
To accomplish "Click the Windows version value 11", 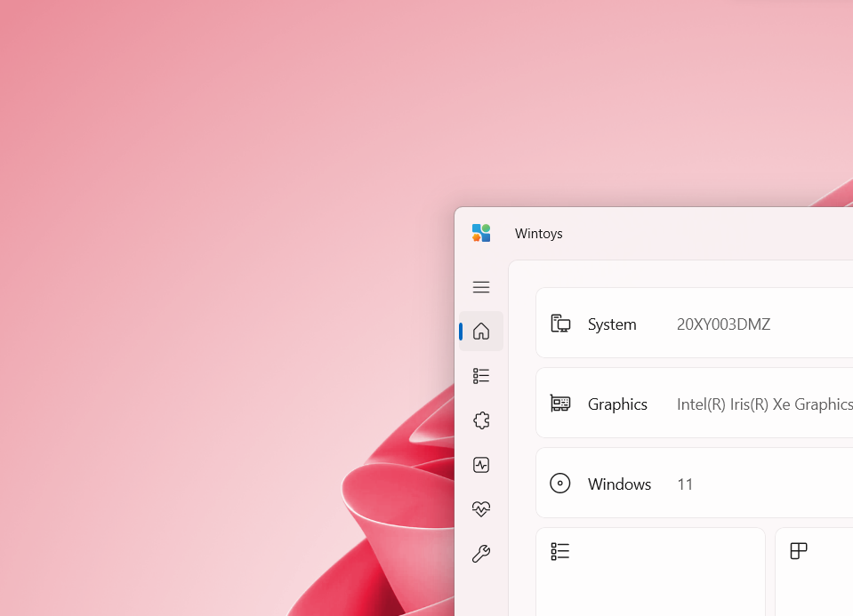I will [685, 484].
